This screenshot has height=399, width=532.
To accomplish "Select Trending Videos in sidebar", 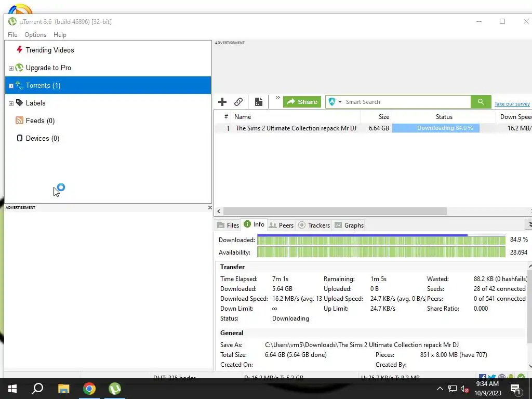I will click(x=49, y=50).
